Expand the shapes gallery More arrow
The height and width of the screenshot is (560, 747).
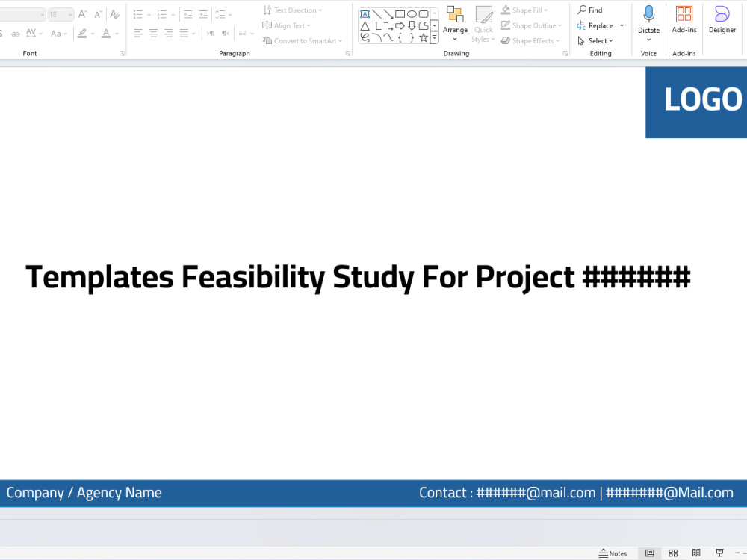(434, 37)
